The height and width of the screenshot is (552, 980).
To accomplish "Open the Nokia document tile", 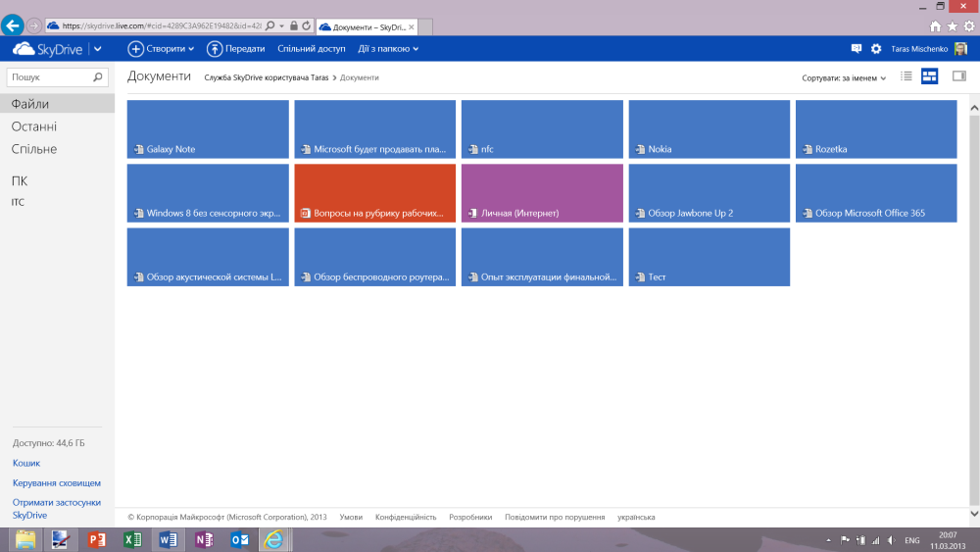I will pos(710,128).
